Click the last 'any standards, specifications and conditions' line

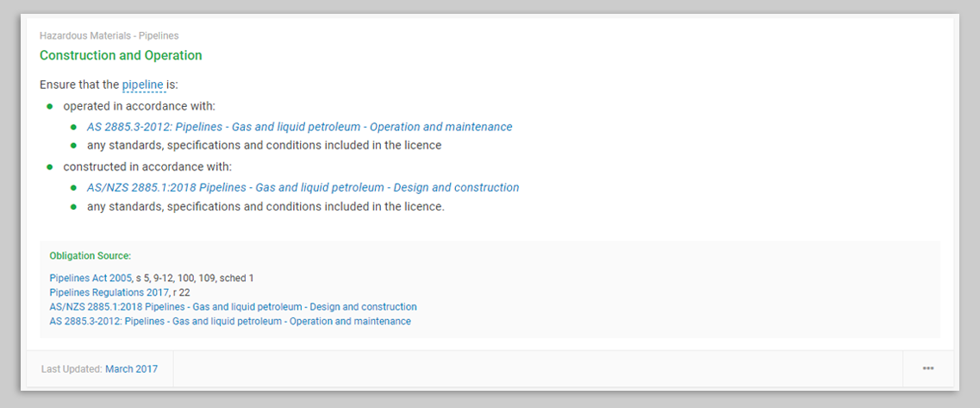[265, 206]
